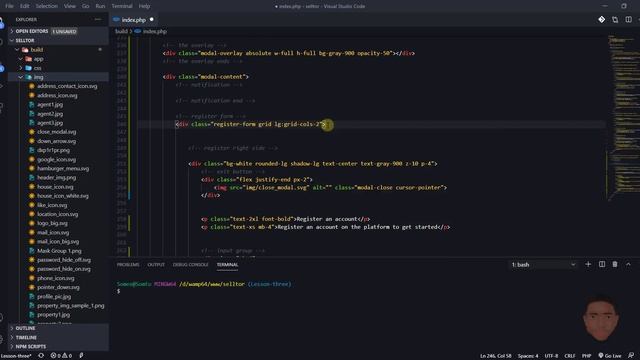This screenshot has width=640, height=360.
Task: Open the profile_pic.jpg file
Action: click(x=54, y=296)
